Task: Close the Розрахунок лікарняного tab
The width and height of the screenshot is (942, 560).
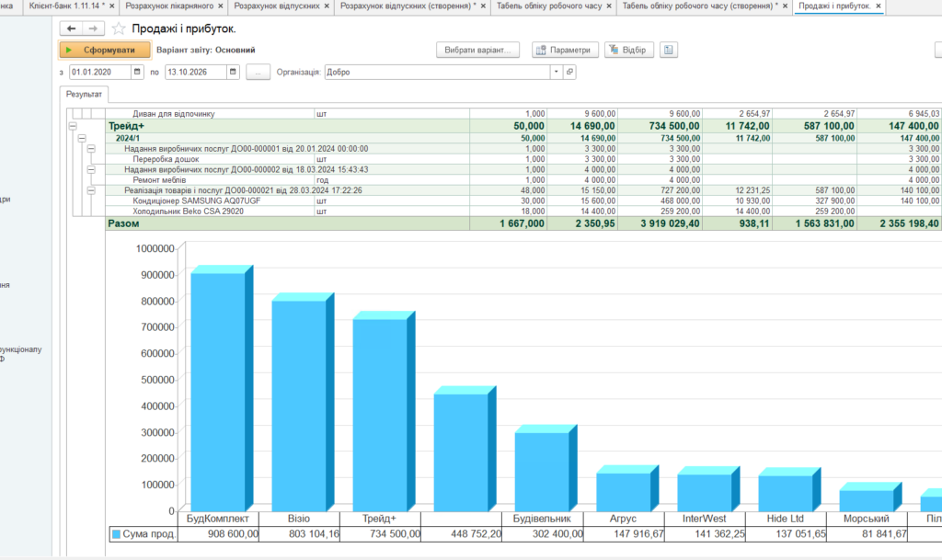Action: pyautogui.click(x=221, y=6)
